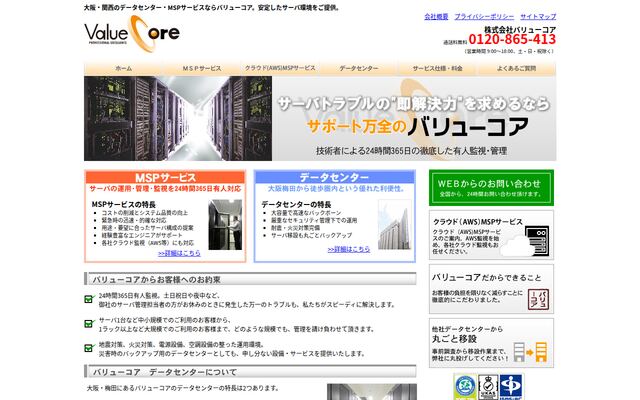Open the データセンター 詳細はこちら link
640x400 pixels.
point(349,249)
